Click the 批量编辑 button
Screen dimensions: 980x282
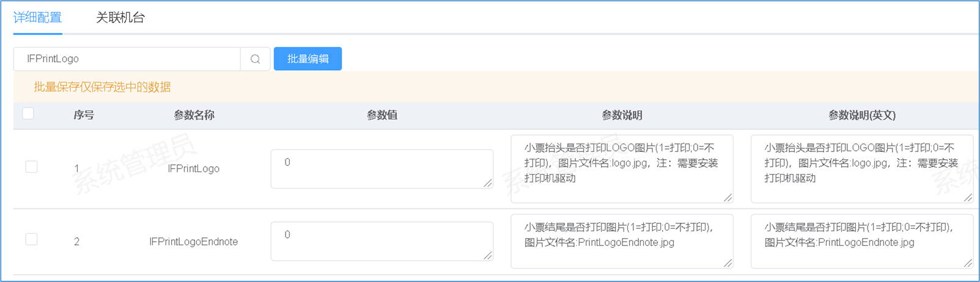[308, 59]
